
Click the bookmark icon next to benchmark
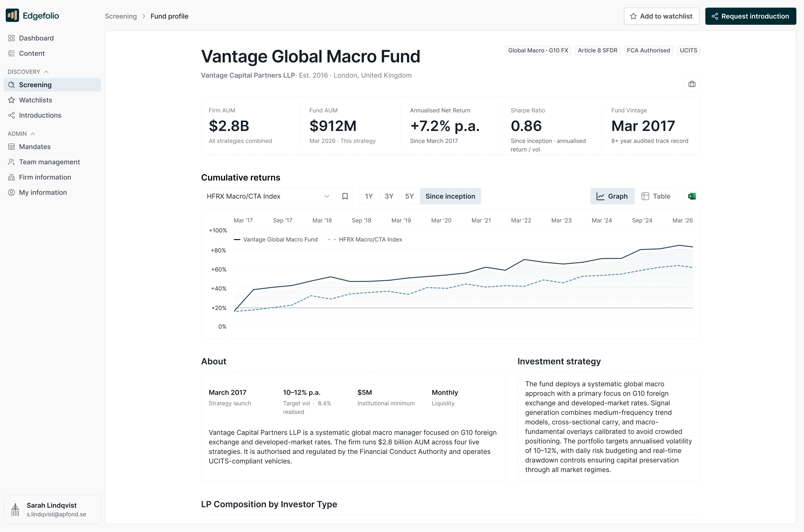coord(345,196)
